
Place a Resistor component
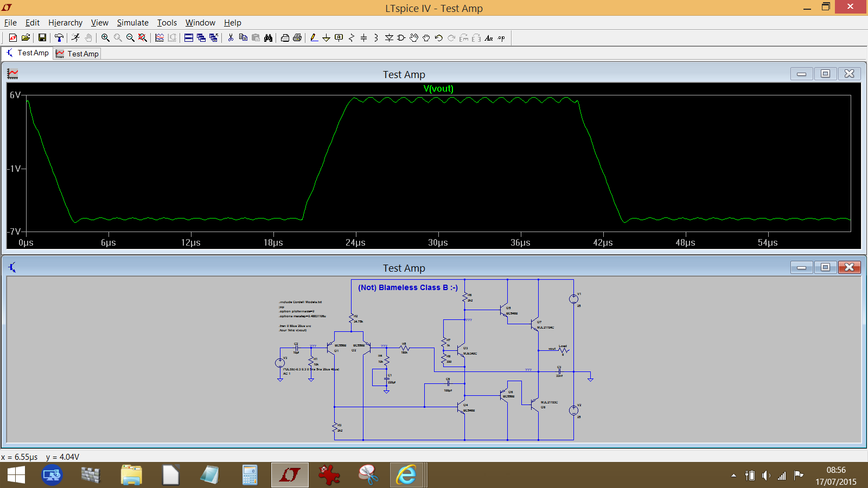351,37
